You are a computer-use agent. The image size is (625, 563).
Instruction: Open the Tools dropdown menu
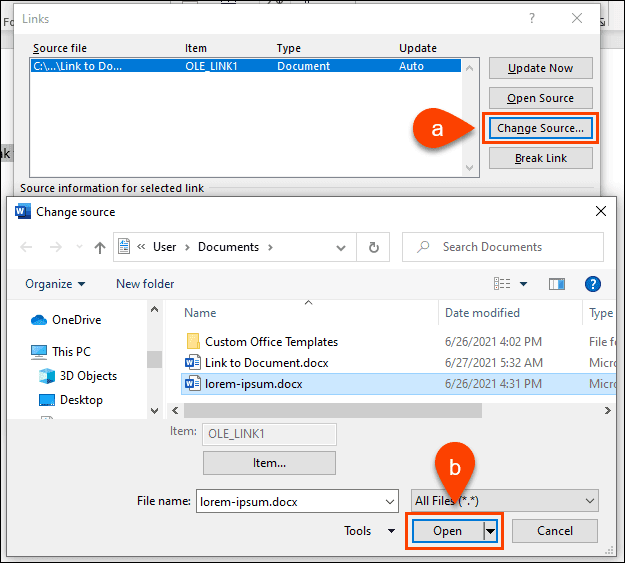(365, 531)
